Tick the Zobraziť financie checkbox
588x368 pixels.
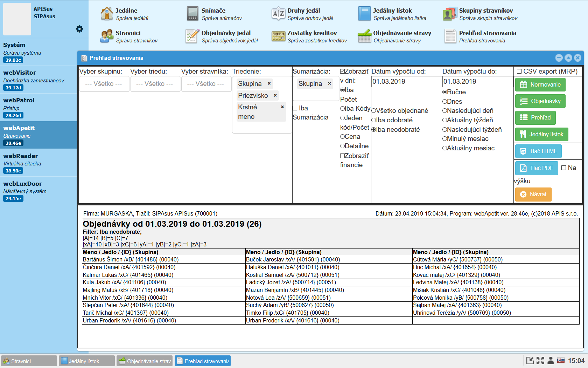click(x=343, y=156)
